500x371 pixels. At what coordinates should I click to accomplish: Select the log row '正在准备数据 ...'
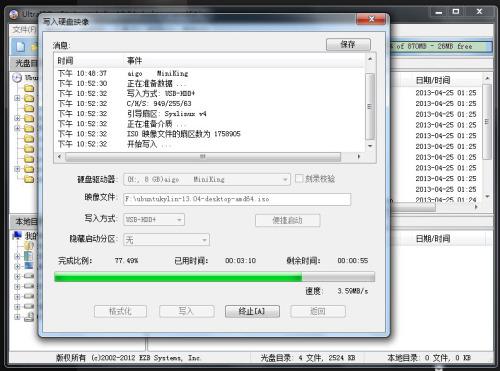click(209, 83)
